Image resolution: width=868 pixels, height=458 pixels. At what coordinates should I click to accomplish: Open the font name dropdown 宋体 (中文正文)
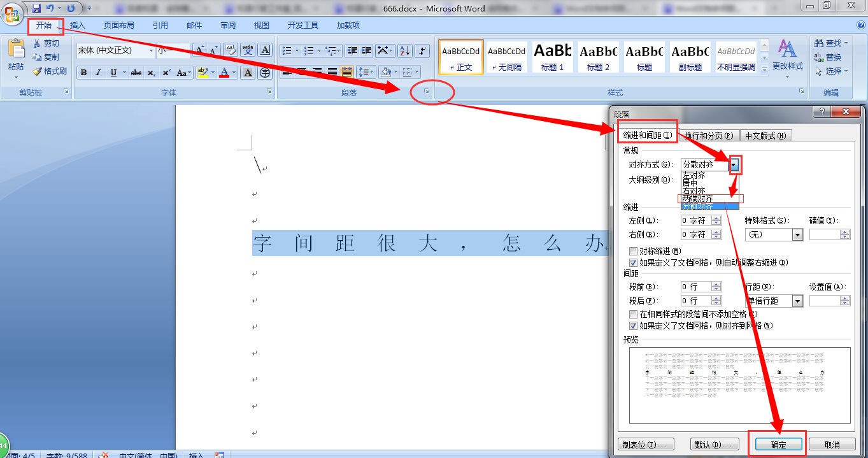(x=151, y=50)
